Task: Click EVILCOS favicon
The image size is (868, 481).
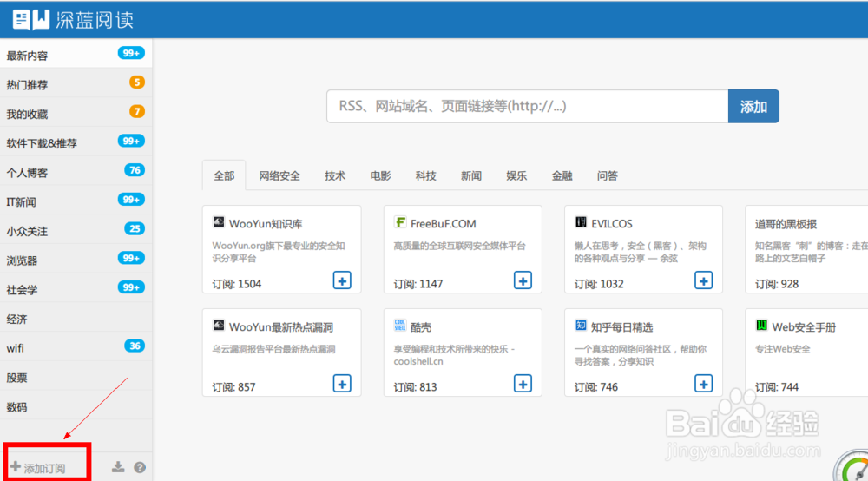Action: (581, 222)
